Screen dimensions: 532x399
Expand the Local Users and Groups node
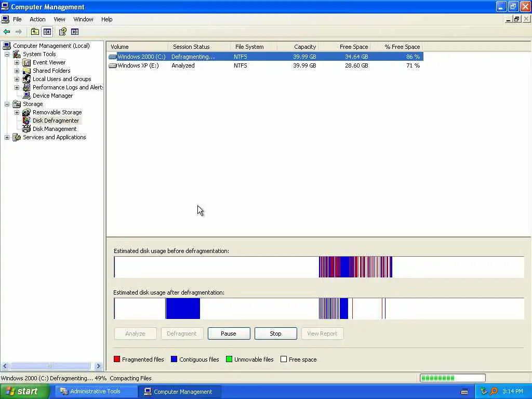coord(17,79)
